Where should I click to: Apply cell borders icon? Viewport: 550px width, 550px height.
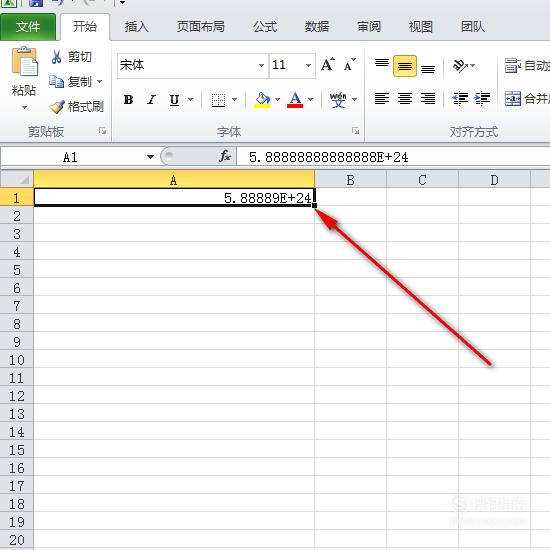pyautogui.click(x=218, y=100)
